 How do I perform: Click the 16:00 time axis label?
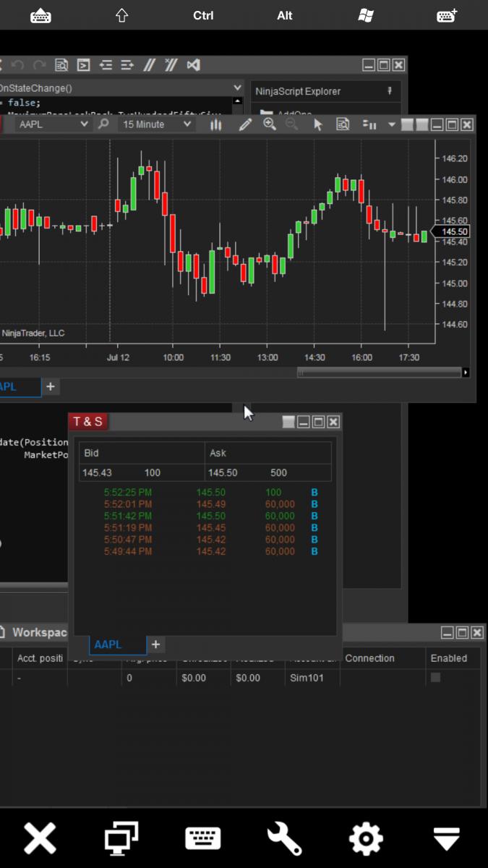tap(361, 357)
